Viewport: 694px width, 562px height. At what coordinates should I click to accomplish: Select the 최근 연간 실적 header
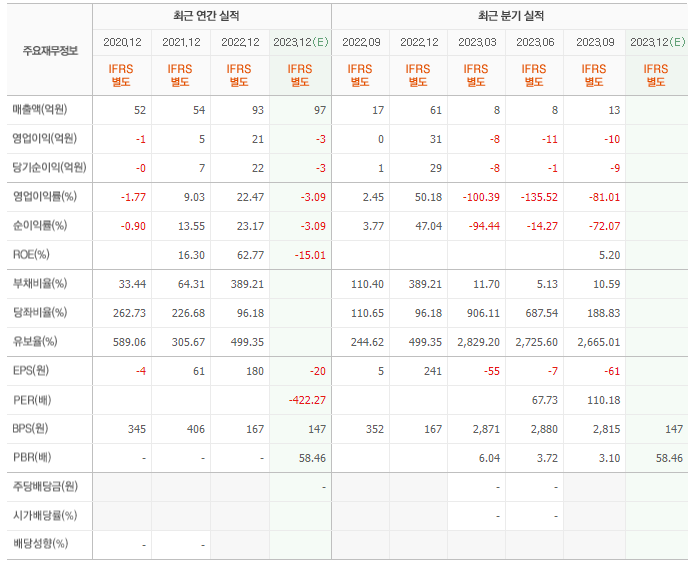[206, 16]
